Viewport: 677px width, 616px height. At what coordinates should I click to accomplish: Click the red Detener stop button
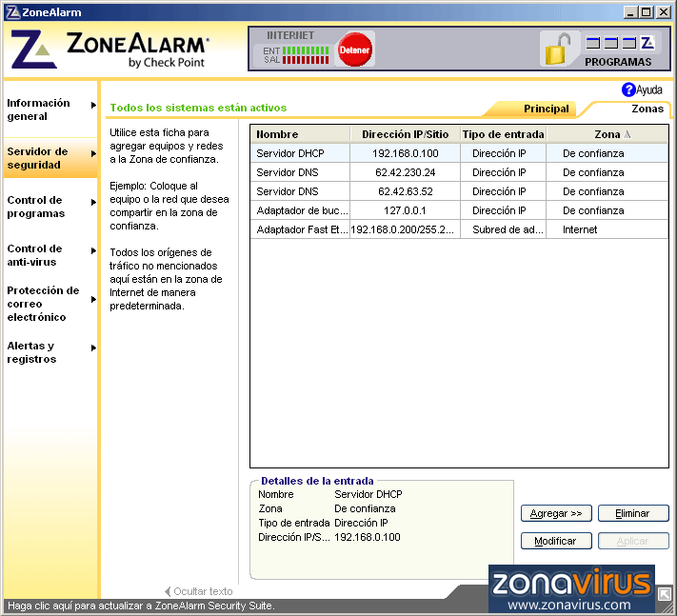(x=355, y=50)
